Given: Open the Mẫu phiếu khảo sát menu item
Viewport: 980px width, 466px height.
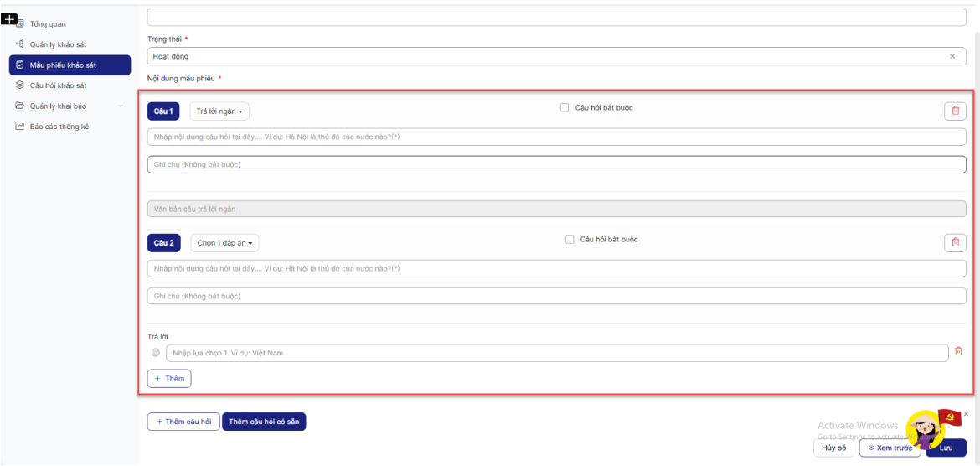Looking at the screenshot, I should (x=70, y=65).
